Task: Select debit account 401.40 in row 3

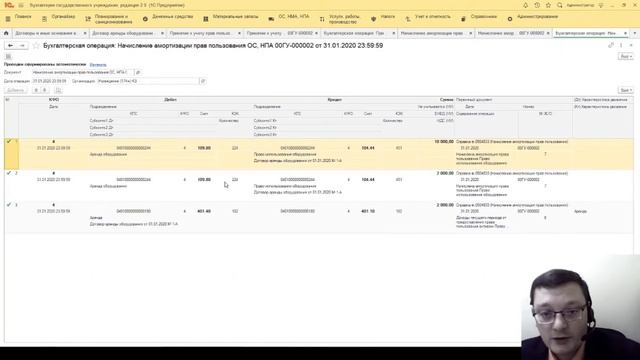Action: pyautogui.click(x=204, y=211)
